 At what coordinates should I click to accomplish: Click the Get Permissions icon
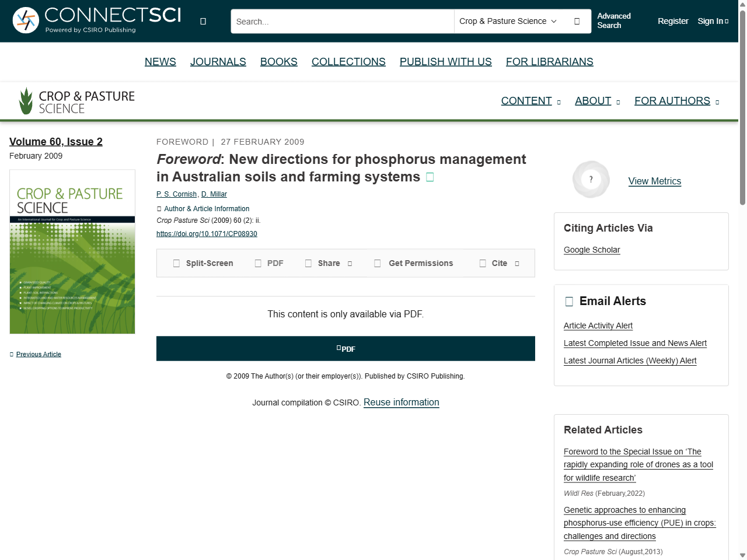tap(378, 264)
